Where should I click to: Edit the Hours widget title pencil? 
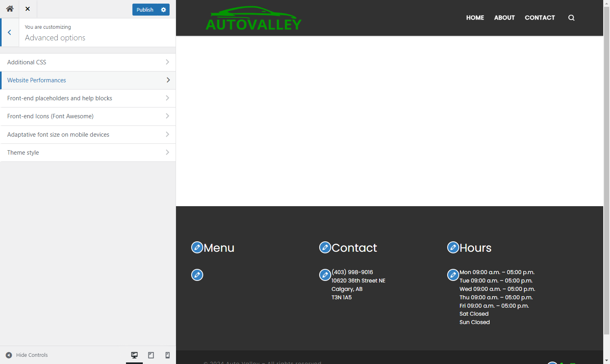[x=453, y=247]
